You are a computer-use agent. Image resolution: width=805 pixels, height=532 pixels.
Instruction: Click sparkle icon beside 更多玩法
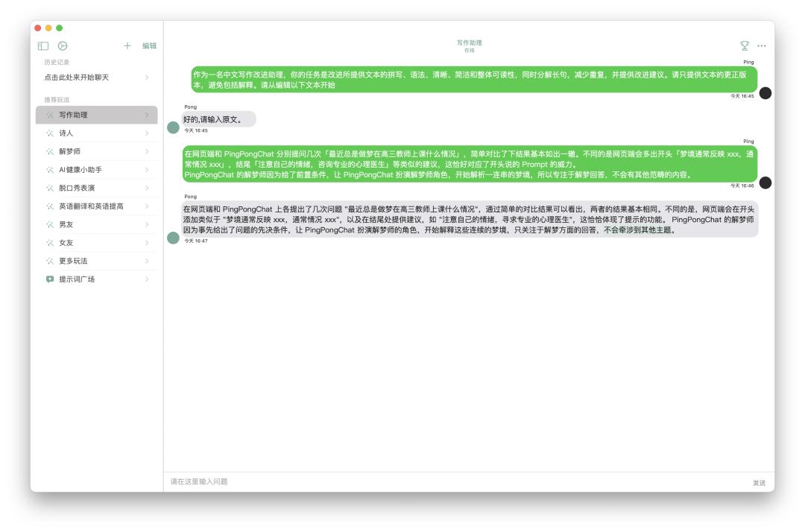point(50,261)
